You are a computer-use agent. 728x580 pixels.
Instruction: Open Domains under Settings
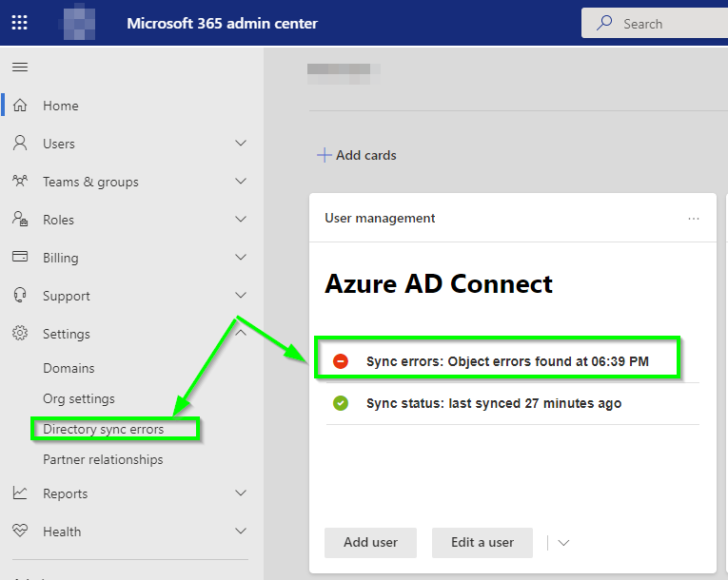[69, 368]
